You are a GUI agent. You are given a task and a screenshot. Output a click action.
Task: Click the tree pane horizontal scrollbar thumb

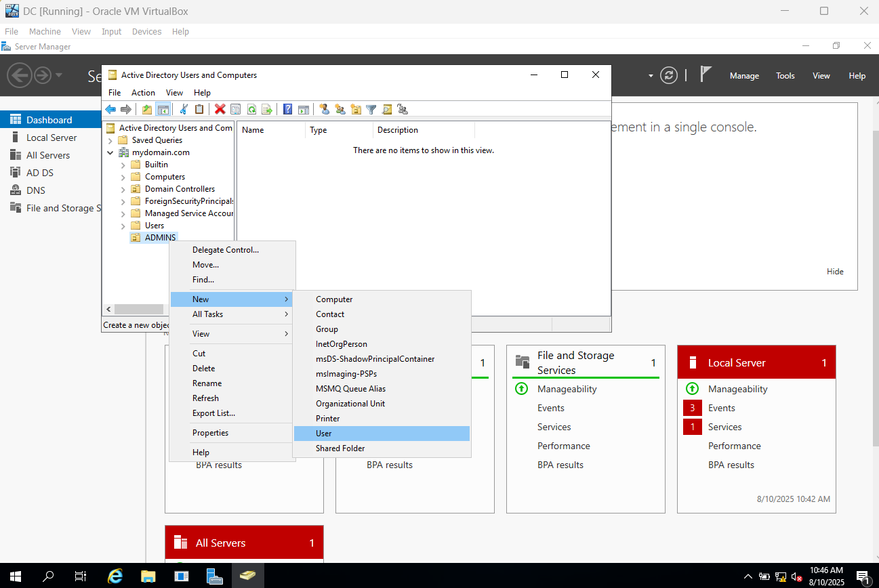click(139, 310)
